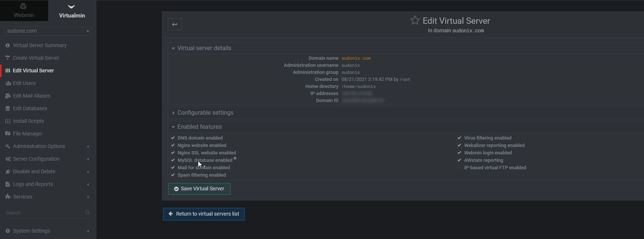Click the Edit Users icon in sidebar
This screenshot has width=644, height=239.
tap(8, 84)
